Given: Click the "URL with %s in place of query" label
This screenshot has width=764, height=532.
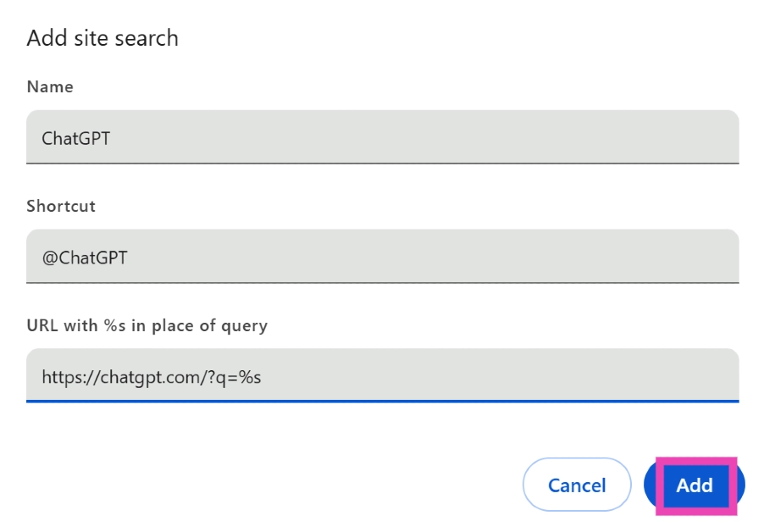Looking at the screenshot, I should 147,325.
